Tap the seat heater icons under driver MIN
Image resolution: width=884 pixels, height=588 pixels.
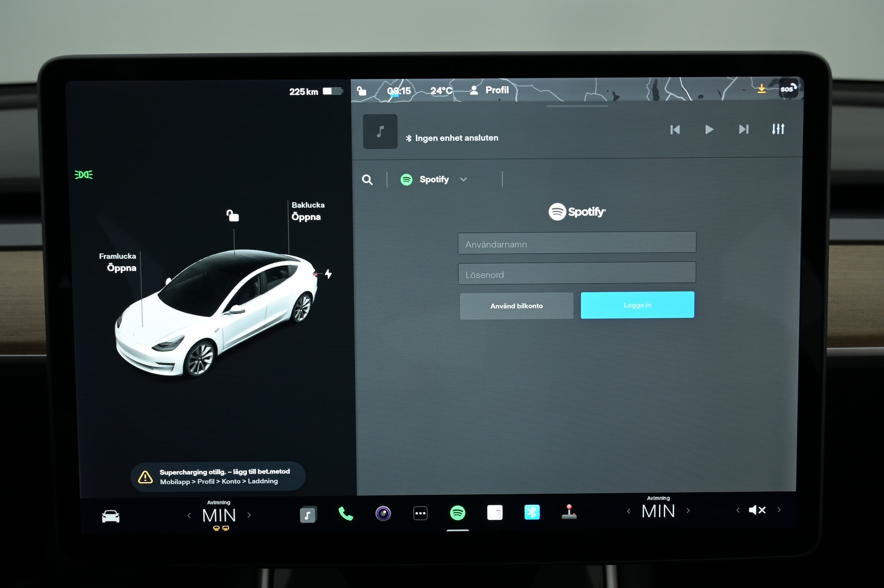[221, 528]
